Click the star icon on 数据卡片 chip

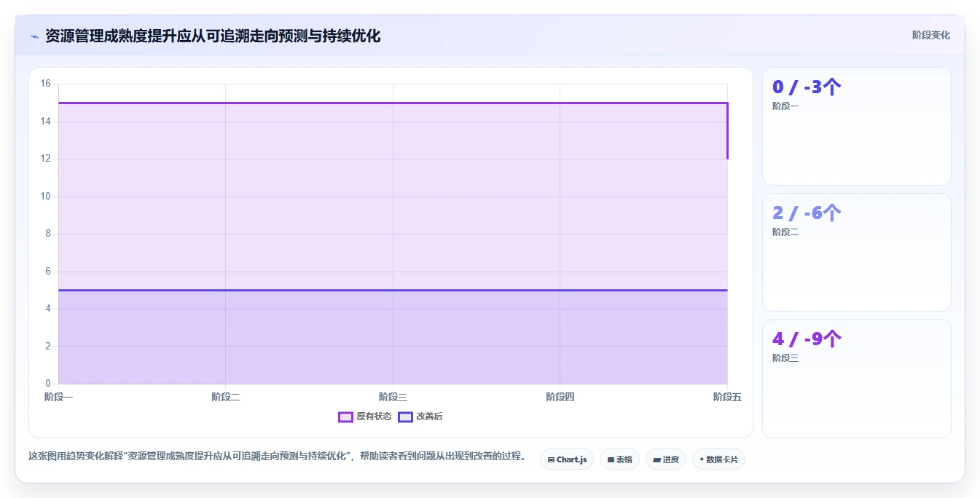(x=702, y=459)
